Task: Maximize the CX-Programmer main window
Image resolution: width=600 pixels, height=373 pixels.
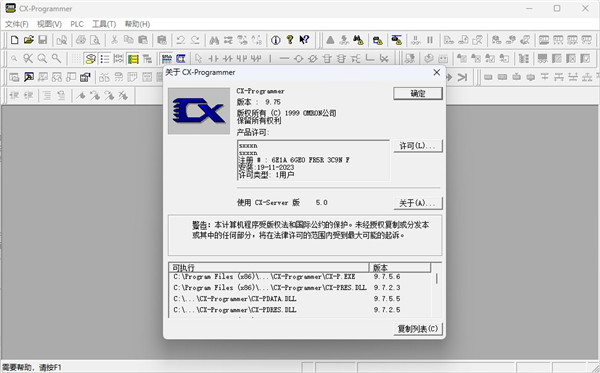Action: click(557, 8)
